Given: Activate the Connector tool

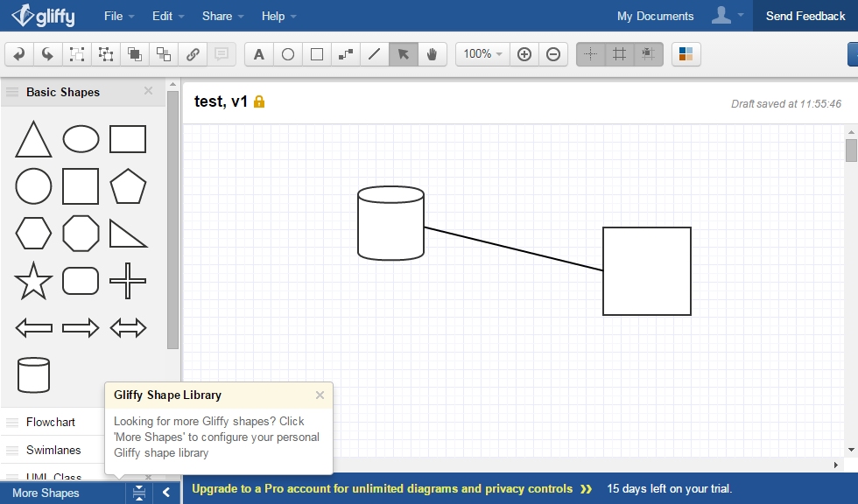Looking at the screenshot, I should click(346, 54).
